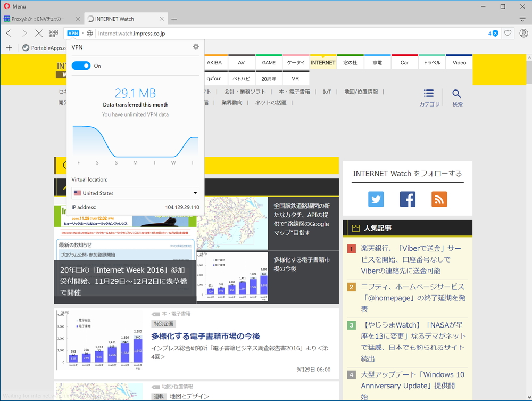Viewport: 532px width, 401px height.
Task: Open the qufour site tab
Action: 214,78
